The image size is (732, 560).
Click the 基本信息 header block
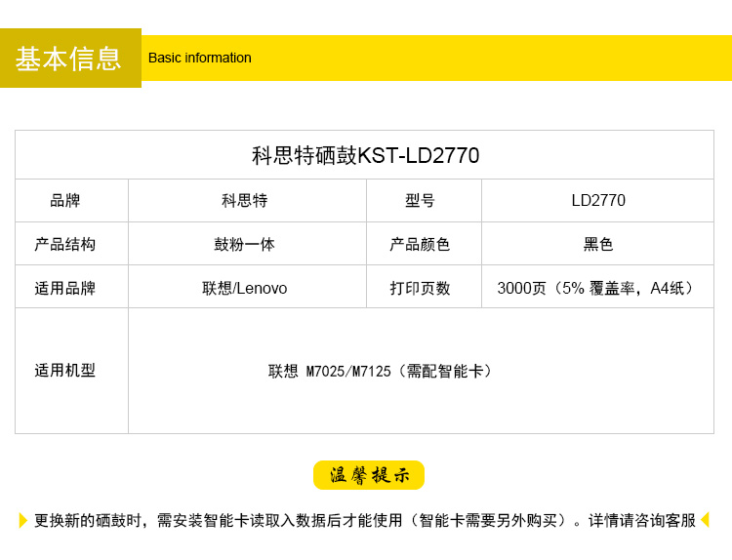coord(69,59)
